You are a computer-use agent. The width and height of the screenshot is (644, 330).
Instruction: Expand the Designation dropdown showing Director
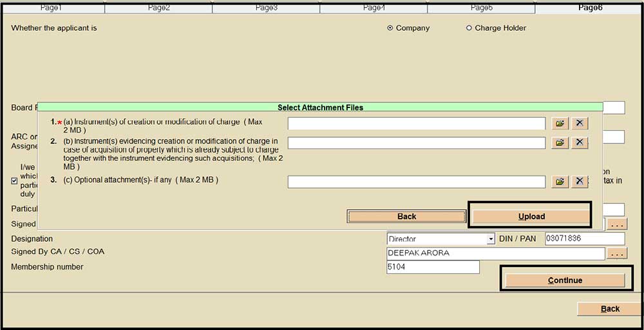point(491,239)
